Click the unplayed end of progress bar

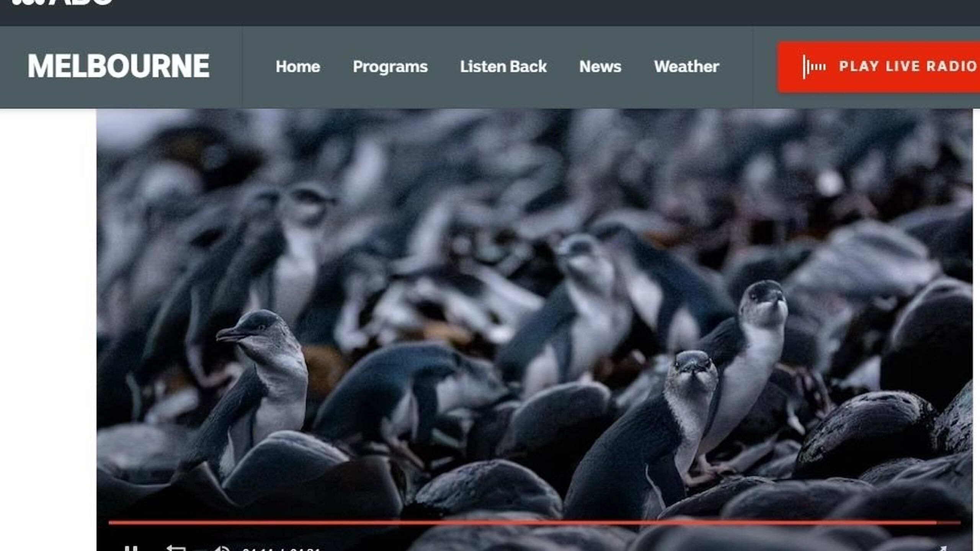tap(949, 522)
